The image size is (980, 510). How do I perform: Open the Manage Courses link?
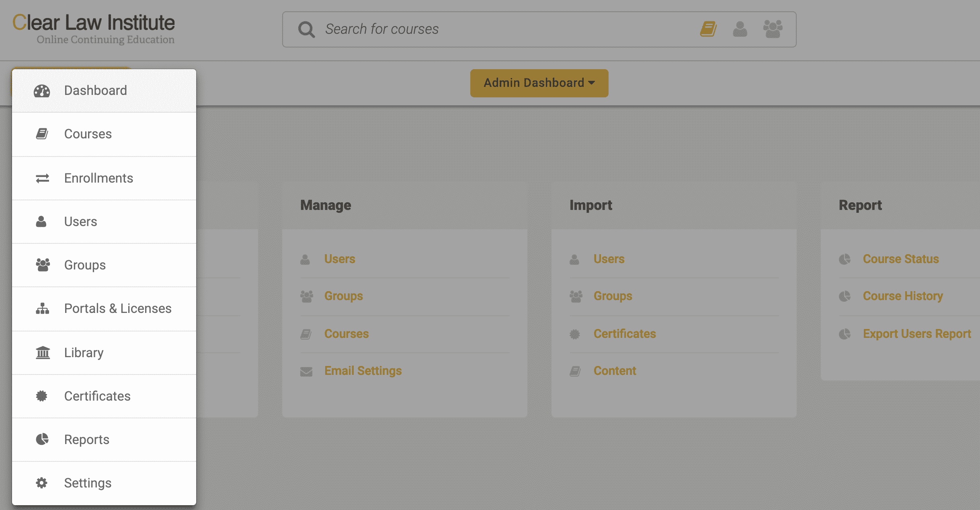346,334
